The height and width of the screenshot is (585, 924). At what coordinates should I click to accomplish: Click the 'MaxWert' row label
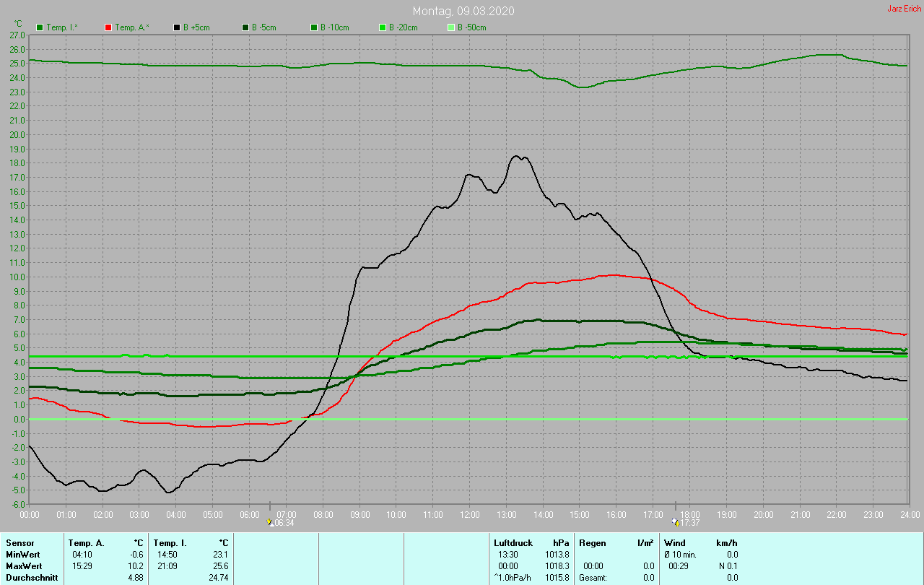(24, 566)
